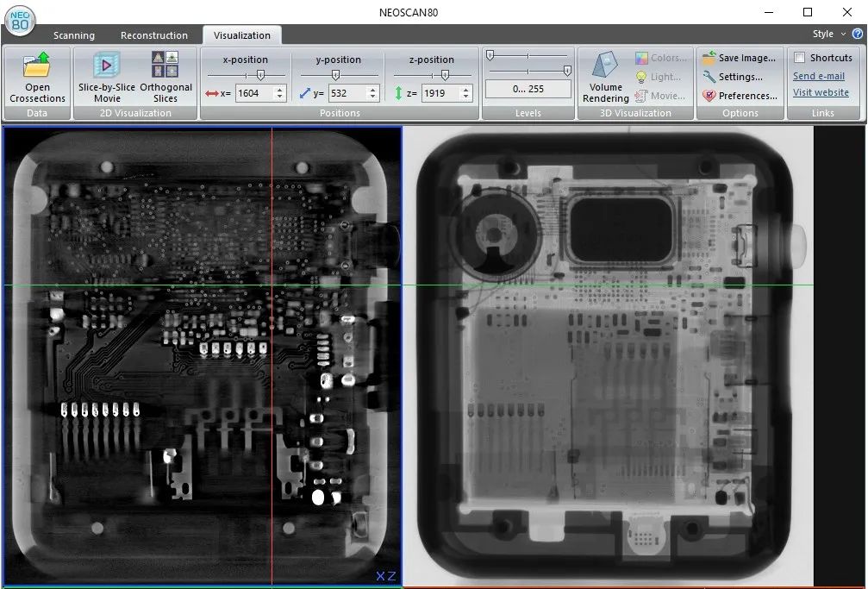
Task: Click the Open Crossections folder icon
Action: pos(37,66)
